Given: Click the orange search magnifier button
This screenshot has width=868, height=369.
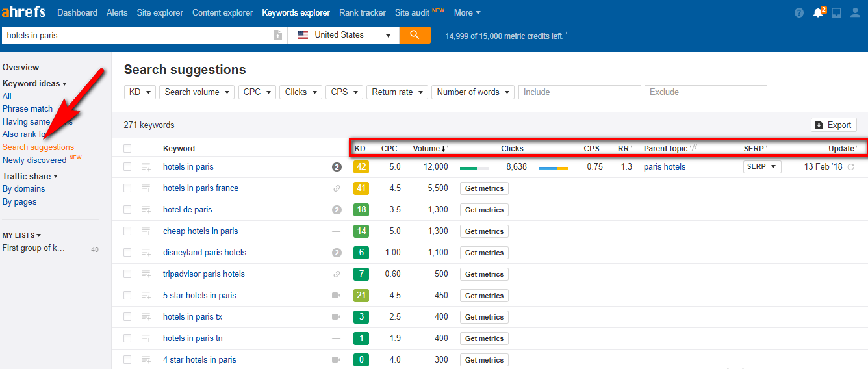Looking at the screenshot, I should [x=415, y=35].
